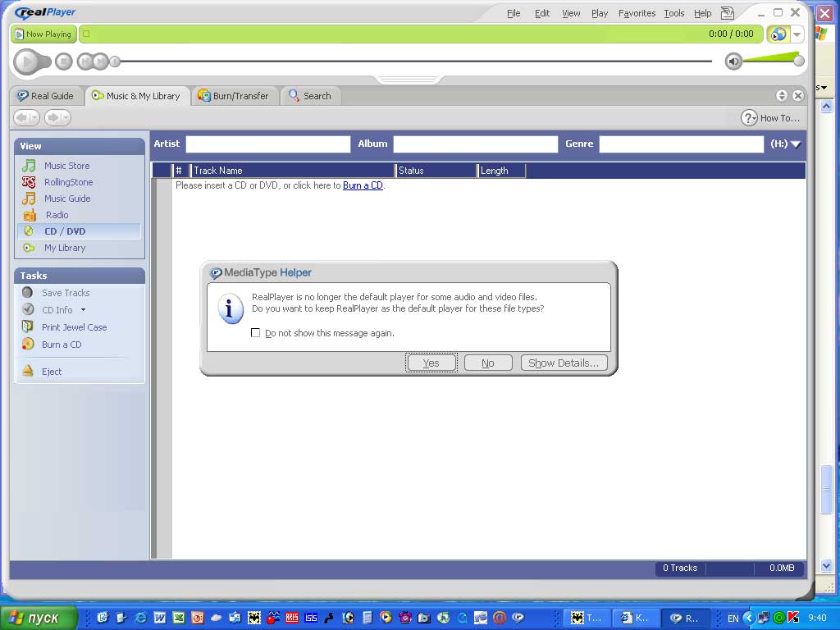Click the Artist input field
The width and height of the screenshot is (840, 630).
pos(268,144)
